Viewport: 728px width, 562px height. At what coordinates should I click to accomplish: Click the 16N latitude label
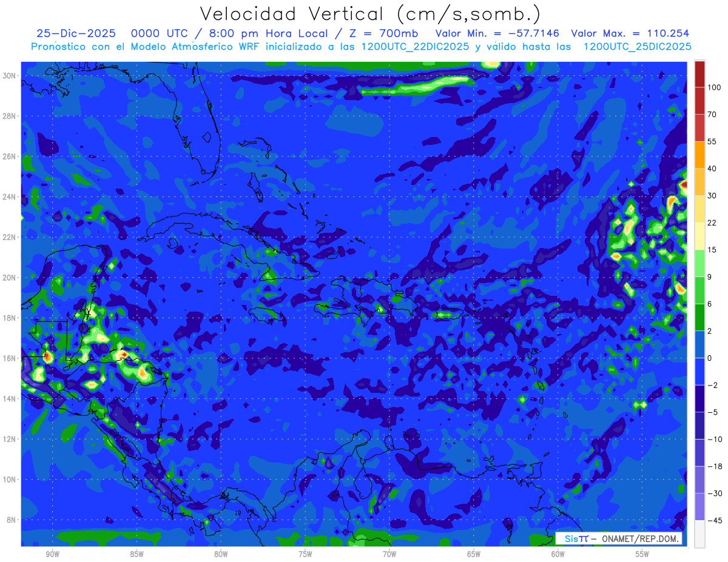pyautogui.click(x=9, y=358)
